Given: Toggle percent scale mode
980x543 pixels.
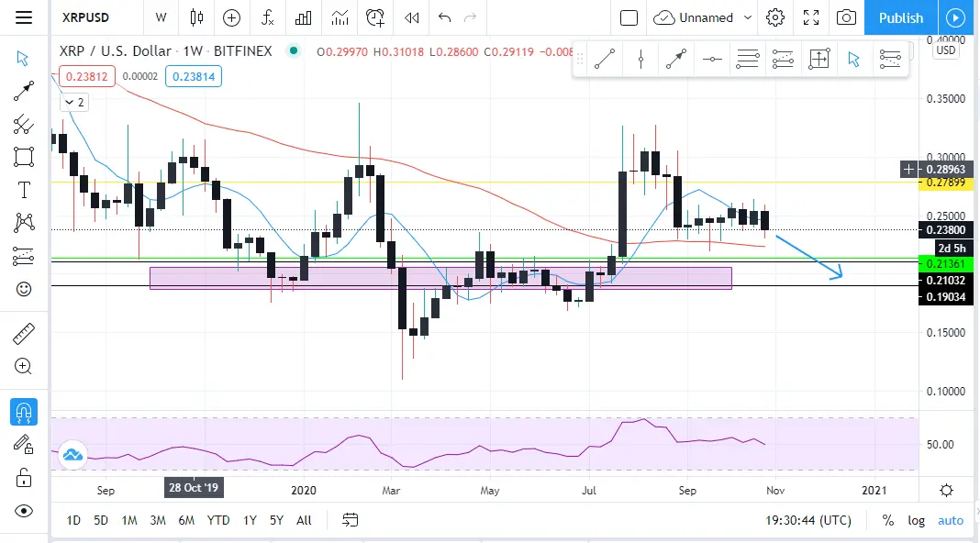Looking at the screenshot, I should pos(888,520).
